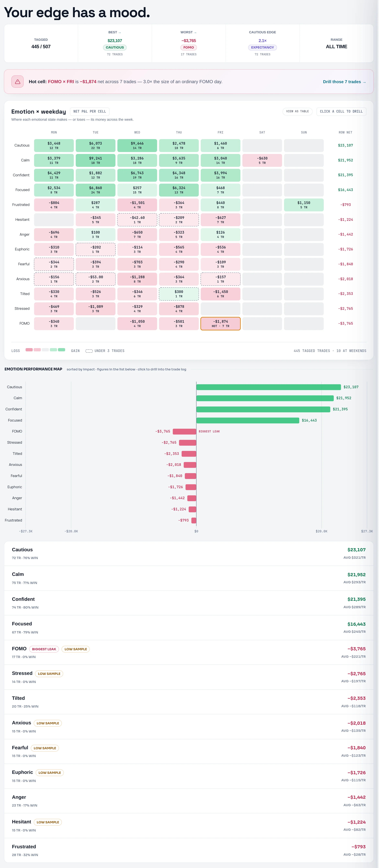Select the Tilted Friday cell -$1,450
Image resolution: width=379 pixels, height=868 pixels.
[220, 294]
